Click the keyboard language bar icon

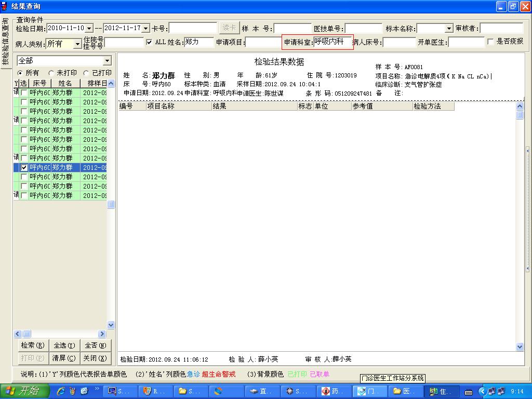[x=468, y=392]
